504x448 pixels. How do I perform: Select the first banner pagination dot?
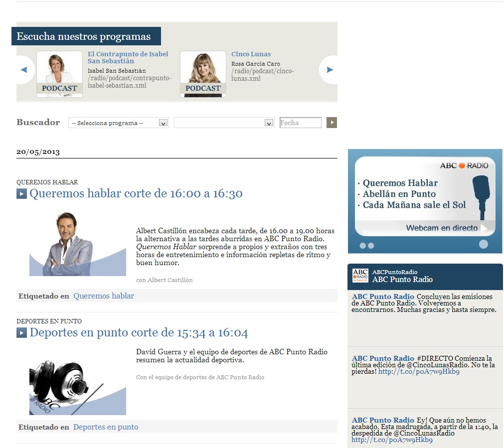(363, 245)
